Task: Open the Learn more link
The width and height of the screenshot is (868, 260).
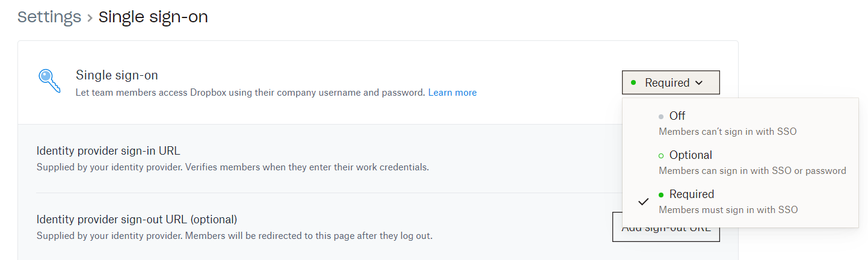Action: click(452, 93)
